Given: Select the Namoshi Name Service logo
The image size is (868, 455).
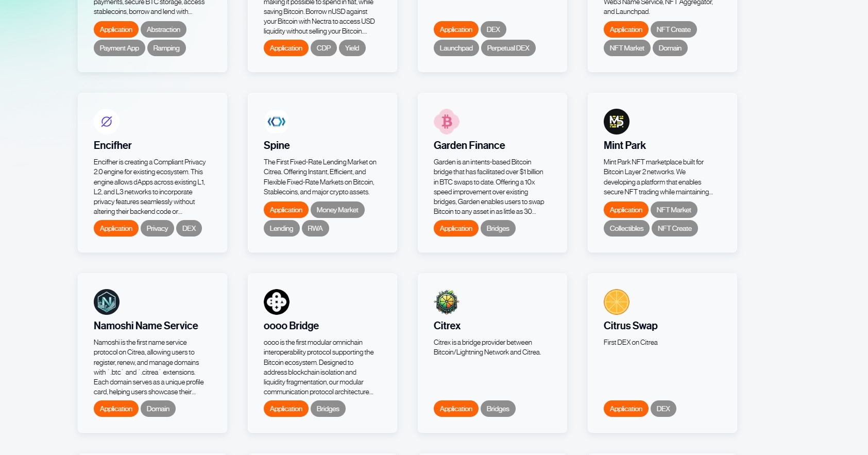Looking at the screenshot, I should click(x=107, y=302).
